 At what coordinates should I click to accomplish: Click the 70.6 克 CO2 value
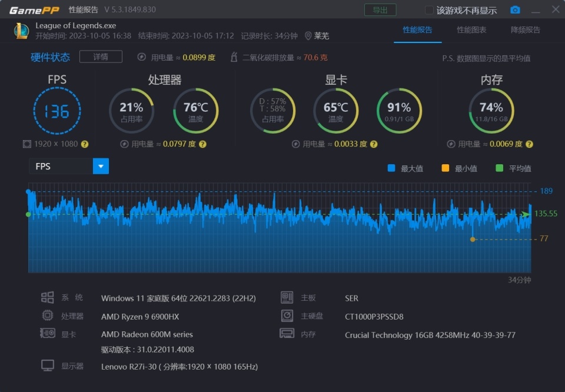tap(315, 57)
